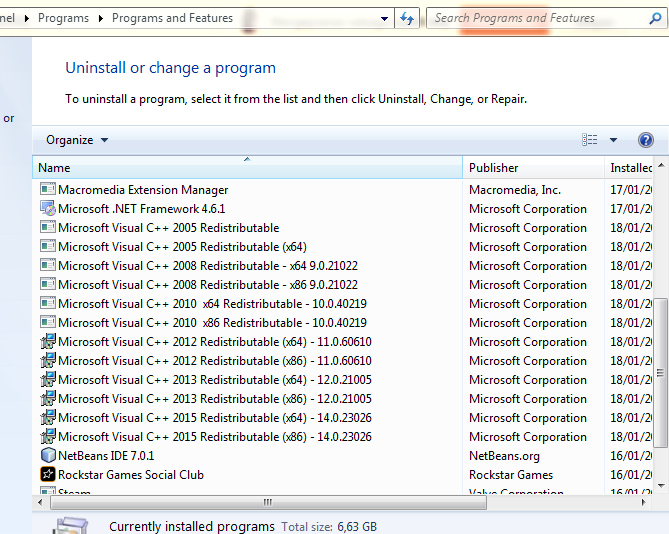669x534 pixels.
Task: Select Visual C++ 2012 Redistributable (x64) 11.0.60610 name
Action: point(215,342)
